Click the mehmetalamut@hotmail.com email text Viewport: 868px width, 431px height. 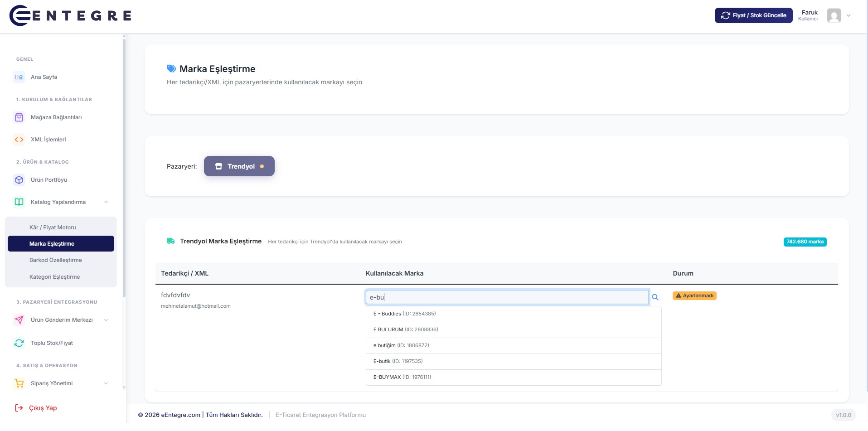click(196, 306)
